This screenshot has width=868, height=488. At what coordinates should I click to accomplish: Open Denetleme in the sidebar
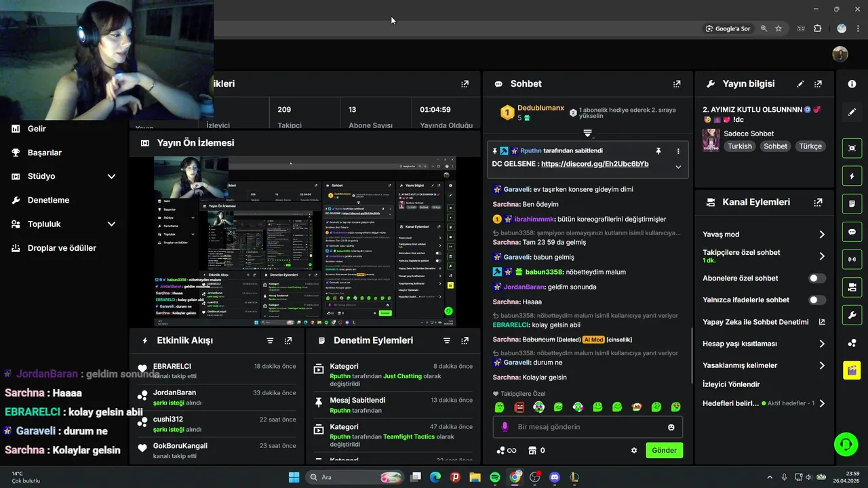48,200
